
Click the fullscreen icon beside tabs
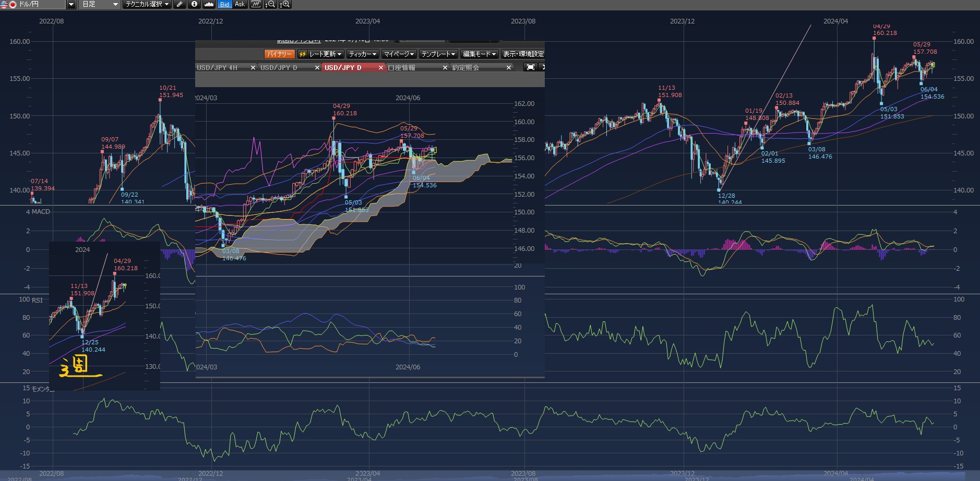tap(530, 67)
